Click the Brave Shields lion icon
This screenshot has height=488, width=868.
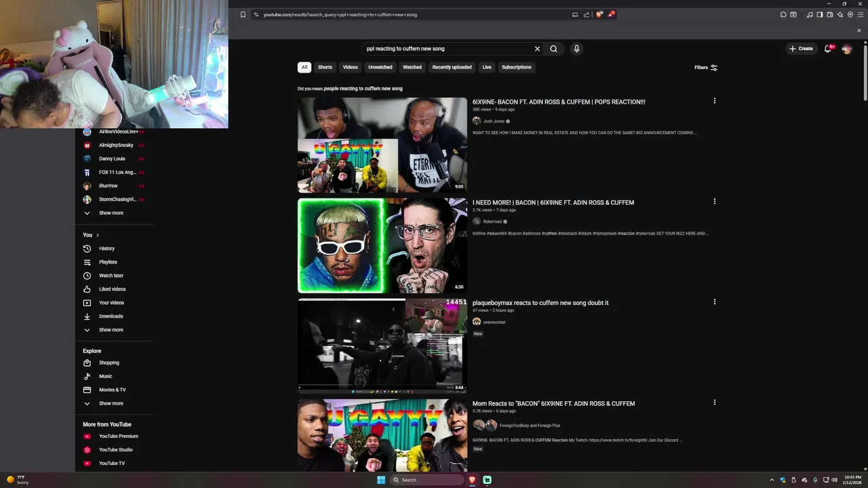pyautogui.click(x=599, y=14)
